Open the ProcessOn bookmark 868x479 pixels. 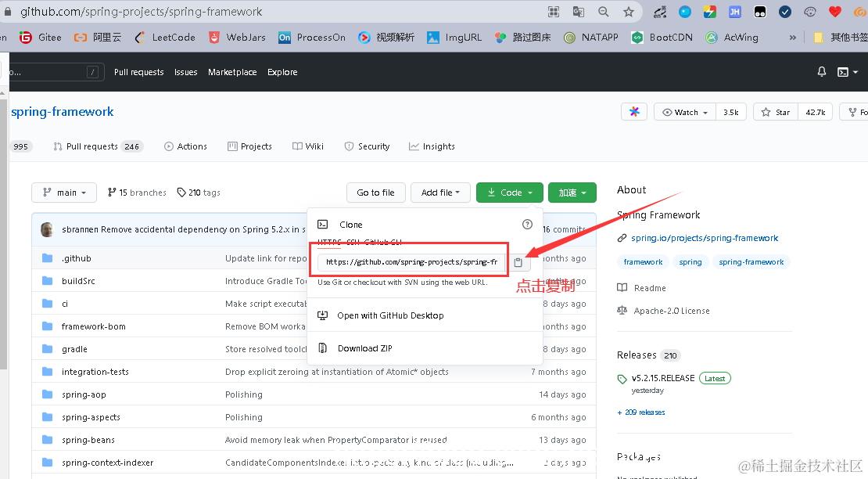coord(312,37)
